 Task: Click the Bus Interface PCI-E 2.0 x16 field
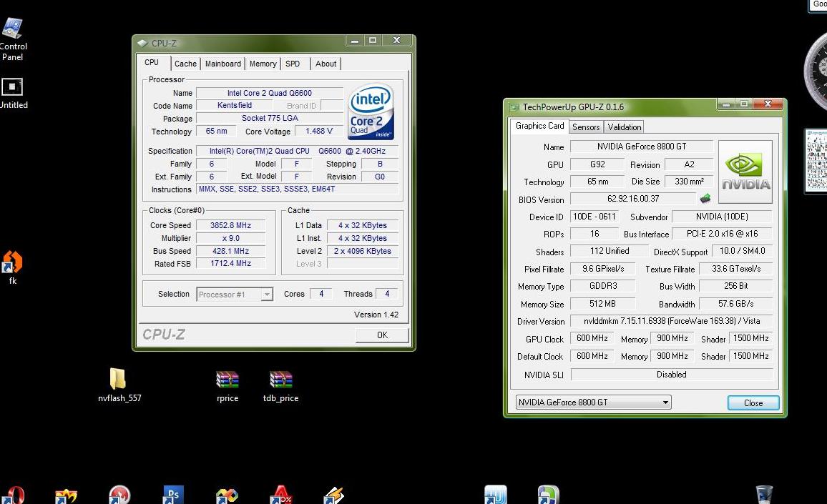coord(722,234)
